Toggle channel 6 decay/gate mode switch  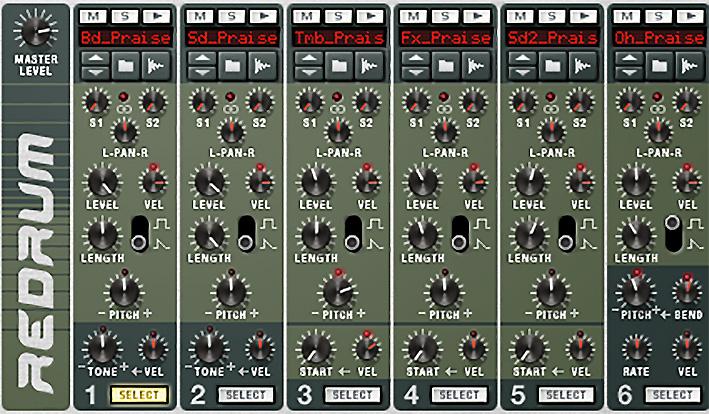point(673,234)
